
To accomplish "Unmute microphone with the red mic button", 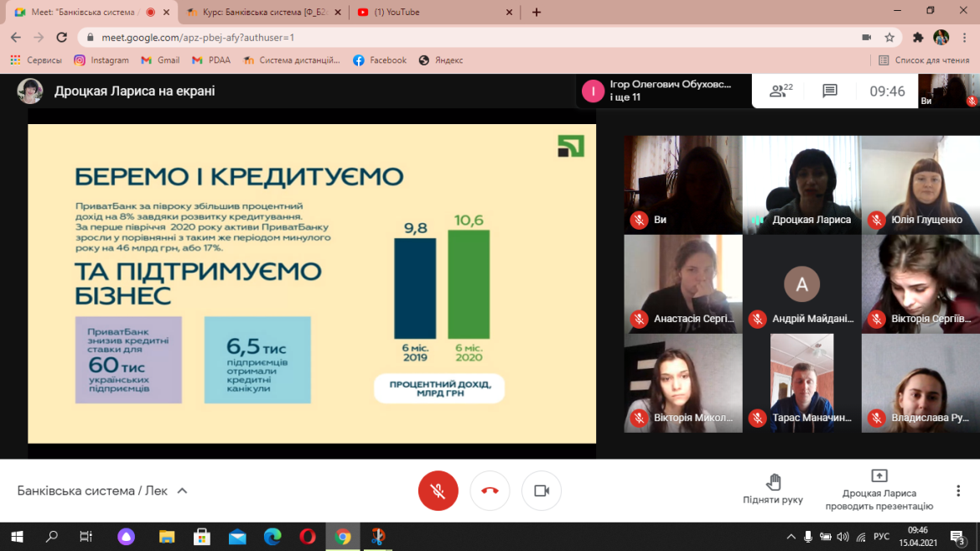I will (x=438, y=491).
